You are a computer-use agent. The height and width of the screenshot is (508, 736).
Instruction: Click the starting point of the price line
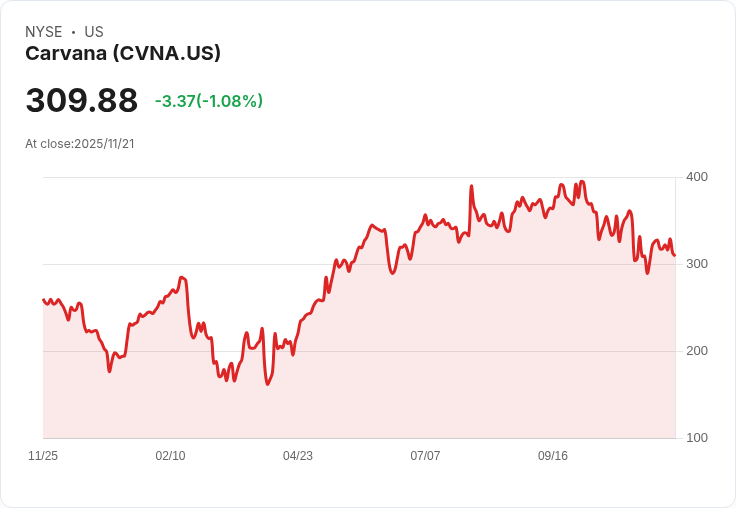[44, 300]
